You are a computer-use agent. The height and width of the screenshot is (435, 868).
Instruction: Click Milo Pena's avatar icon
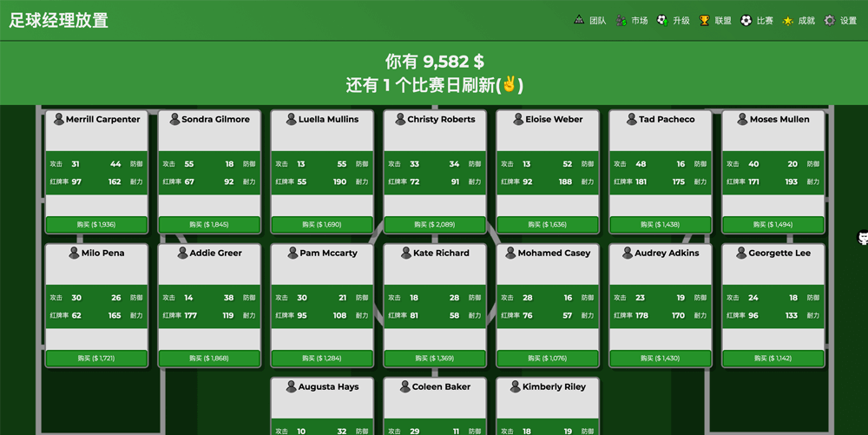pos(74,253)
